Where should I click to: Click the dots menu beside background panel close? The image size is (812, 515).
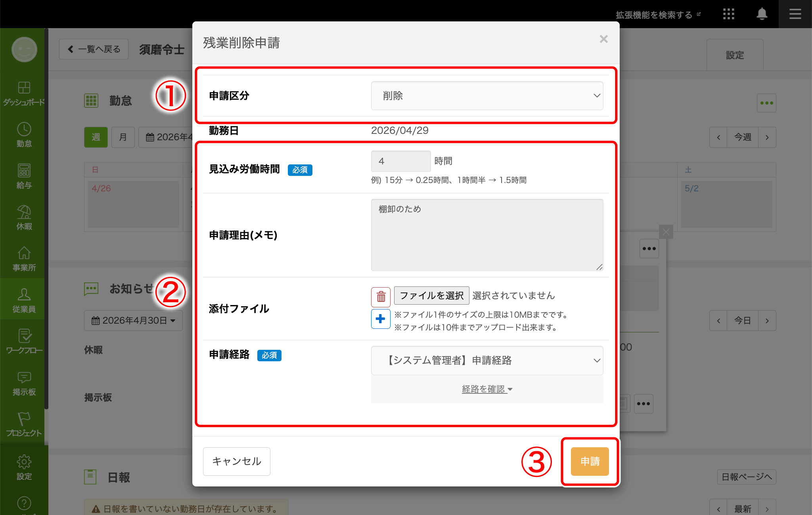point(649,249)
